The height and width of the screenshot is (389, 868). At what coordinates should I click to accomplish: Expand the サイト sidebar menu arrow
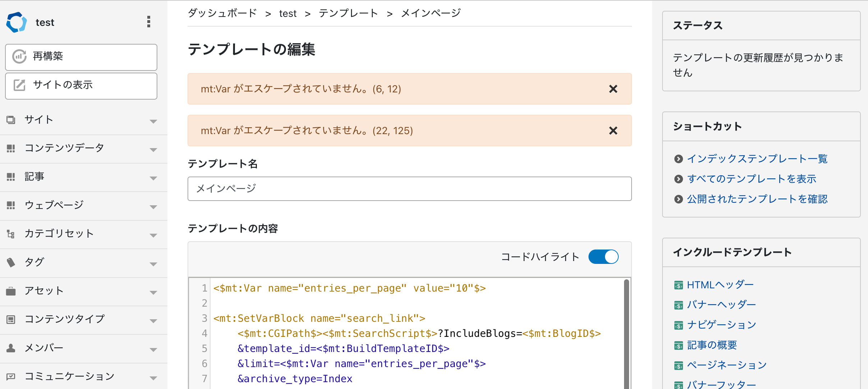pos(153,121)
